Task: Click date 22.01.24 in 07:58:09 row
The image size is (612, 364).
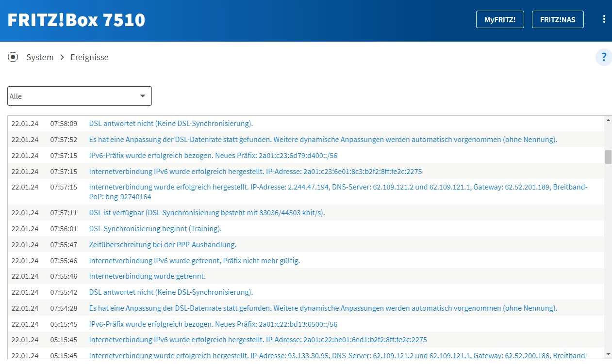Action: point(25,124)
